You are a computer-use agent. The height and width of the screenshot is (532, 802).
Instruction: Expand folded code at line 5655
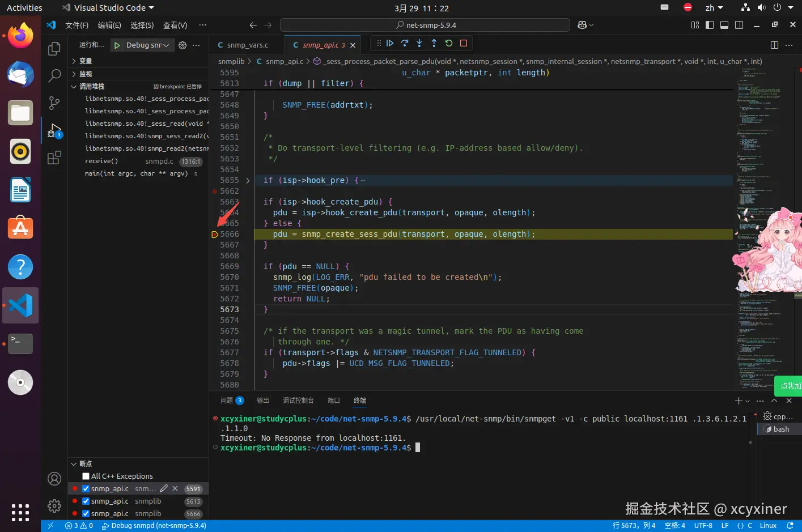(x=248, y=181)
